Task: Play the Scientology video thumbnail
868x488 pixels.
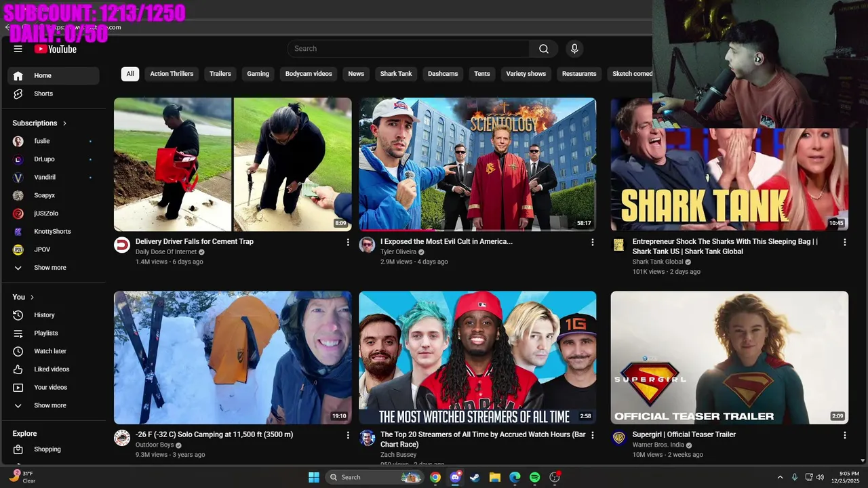Action: pos(477,164)
